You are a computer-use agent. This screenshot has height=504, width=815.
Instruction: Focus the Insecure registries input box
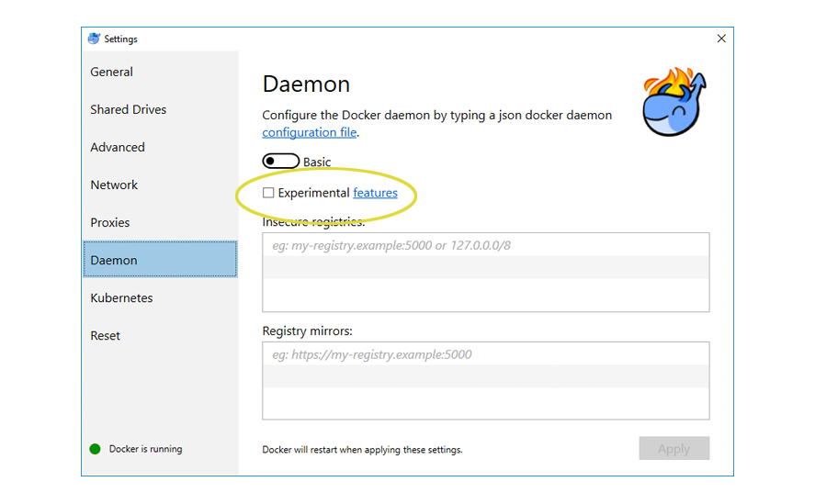click(x=486, y=273)
